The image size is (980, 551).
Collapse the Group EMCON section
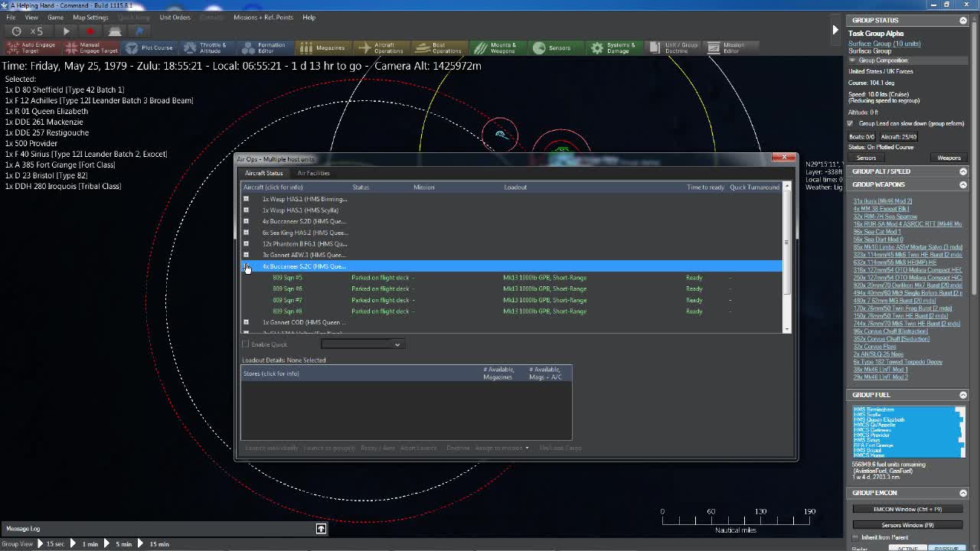(x=963, y=493)
